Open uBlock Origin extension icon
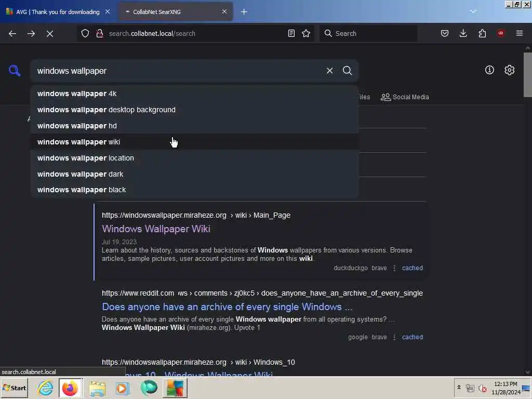Image resolution: width=532 pixels, height=399 pixels. click(x=501, y=33)
